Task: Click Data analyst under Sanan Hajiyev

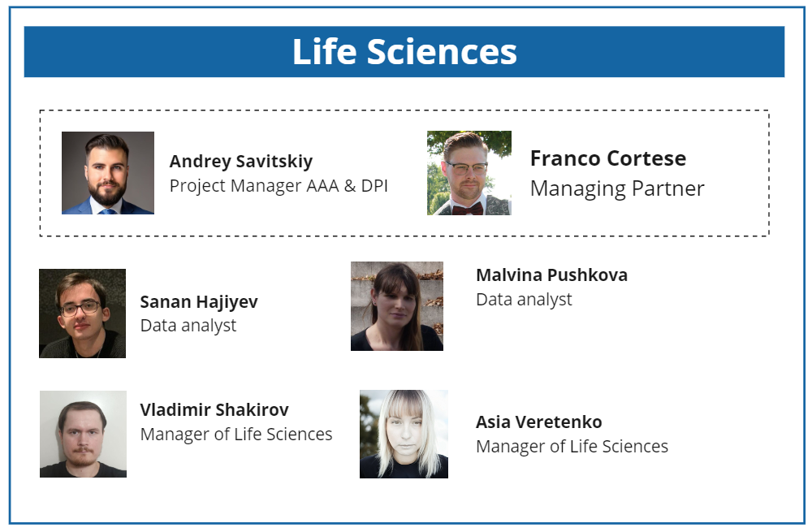Action: point(188,326)
